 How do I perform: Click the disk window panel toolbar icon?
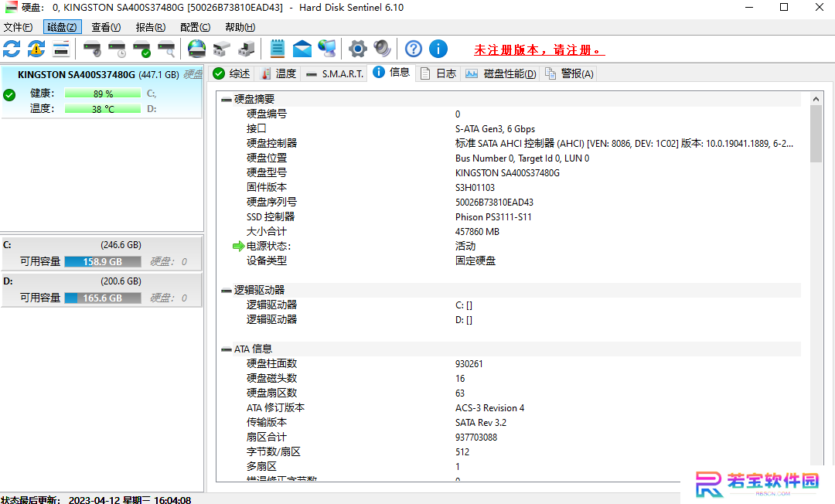pyautogui.click(x=61, y=49)
